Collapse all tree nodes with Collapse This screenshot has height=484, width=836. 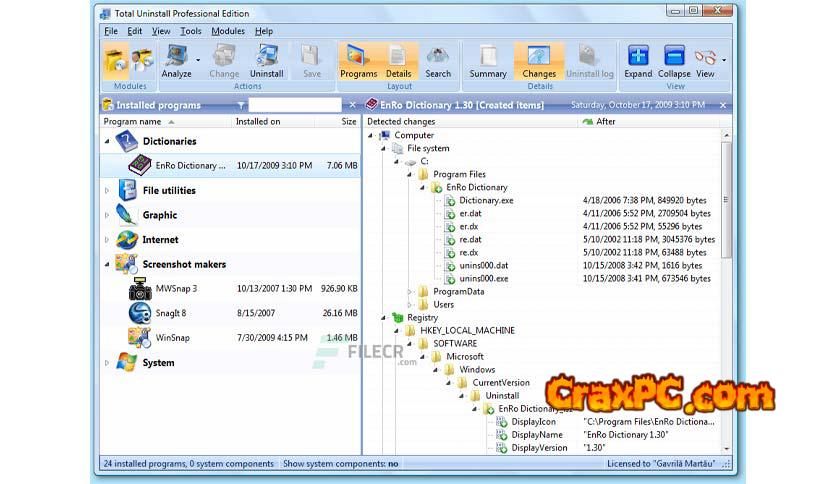tap(674, 61)
